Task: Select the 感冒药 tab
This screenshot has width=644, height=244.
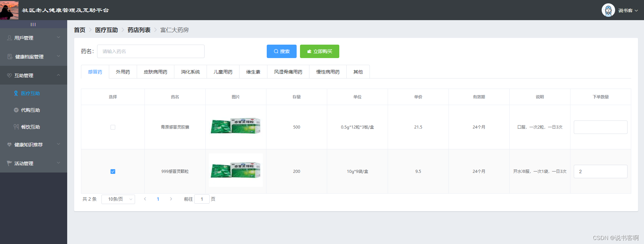Action: tap(95, 72)
